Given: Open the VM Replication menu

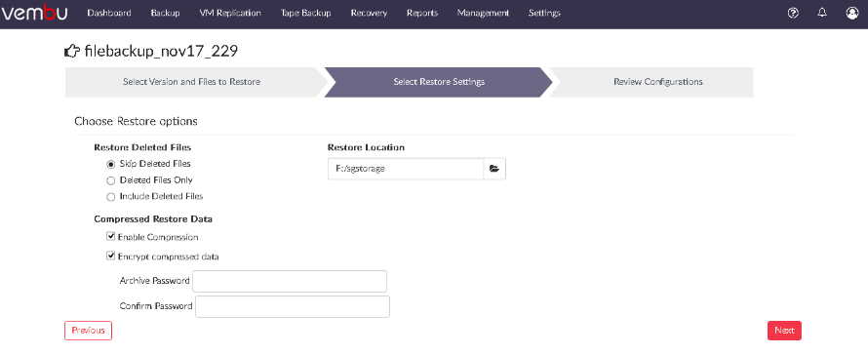Looking at the screenshot, I should [x=230, y=13].
